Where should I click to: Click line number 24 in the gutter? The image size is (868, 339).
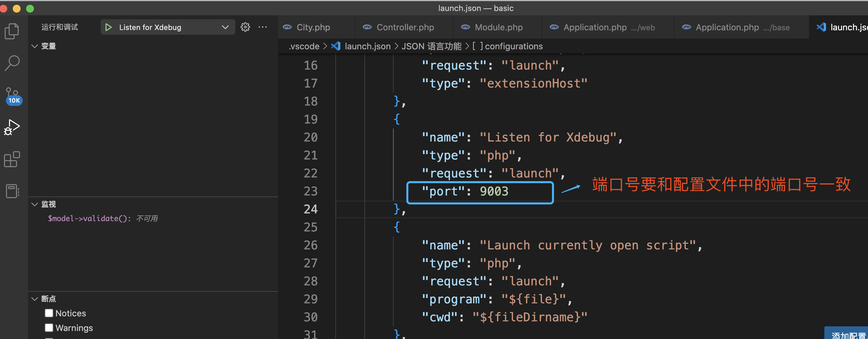(x=311, y=209)
